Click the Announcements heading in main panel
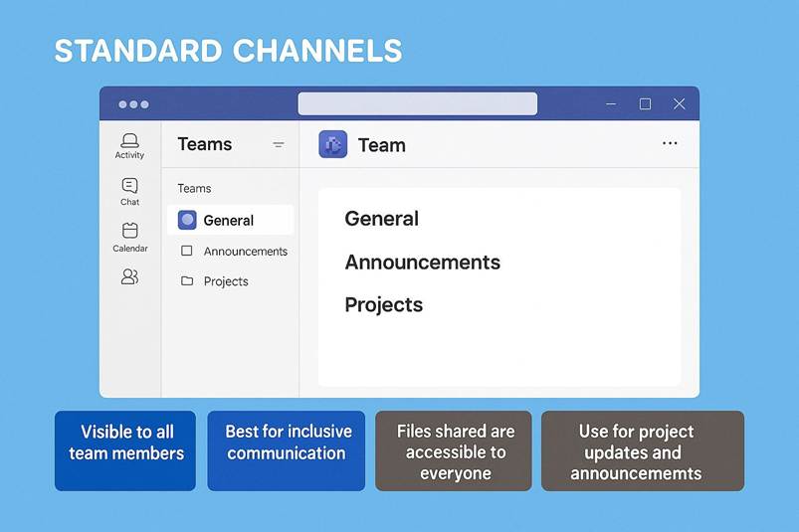 click(x=422, y=263)
